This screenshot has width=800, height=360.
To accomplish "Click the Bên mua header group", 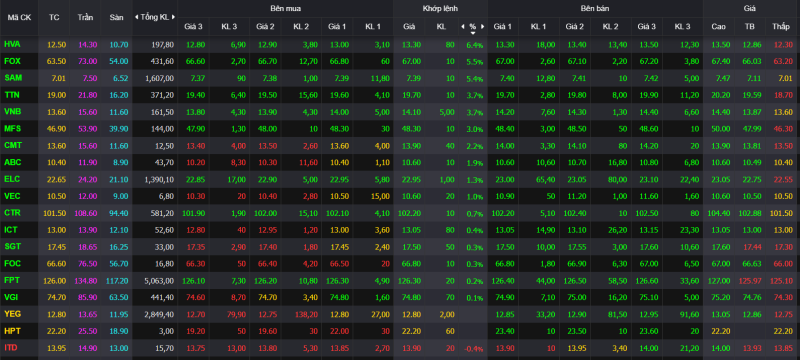I will tap(285, 9).
